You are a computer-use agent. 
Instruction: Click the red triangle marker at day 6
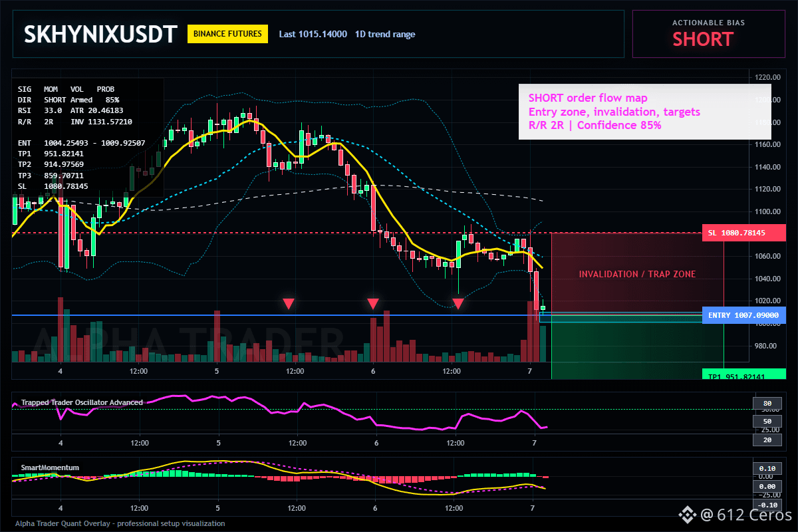[x=373, y=304]
